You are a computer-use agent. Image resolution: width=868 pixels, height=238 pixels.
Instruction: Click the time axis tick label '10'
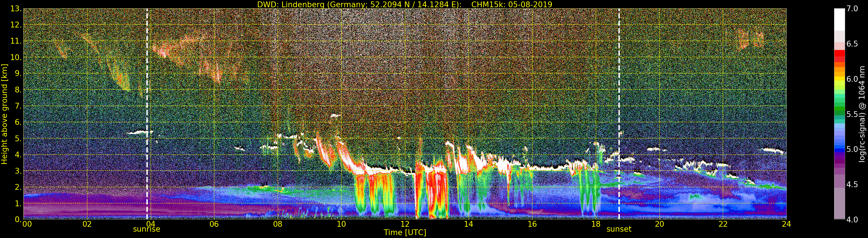(x=341, y=224)
